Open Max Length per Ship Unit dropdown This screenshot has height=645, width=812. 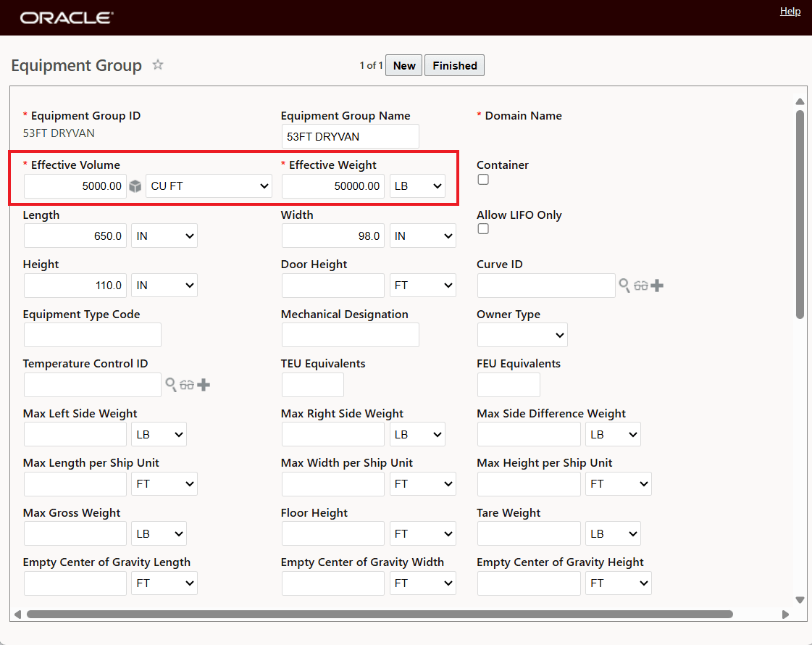(164, 484)
